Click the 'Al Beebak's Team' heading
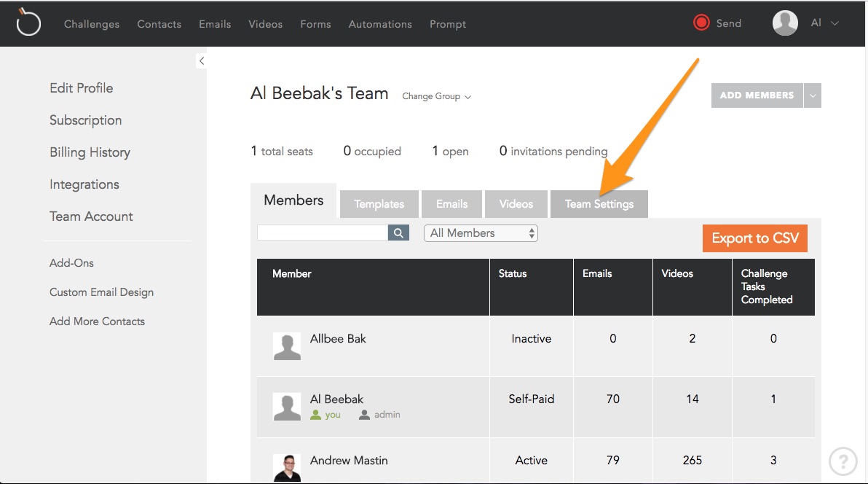Screen dimensions: 868x484 tap(320, 93)
